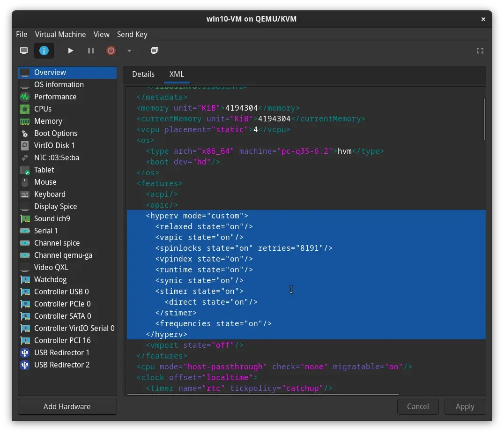Image resolution: width=504 pixels, height=434 pixels.
Task: Select Controller PCIe 0
Action: (67, 304)
